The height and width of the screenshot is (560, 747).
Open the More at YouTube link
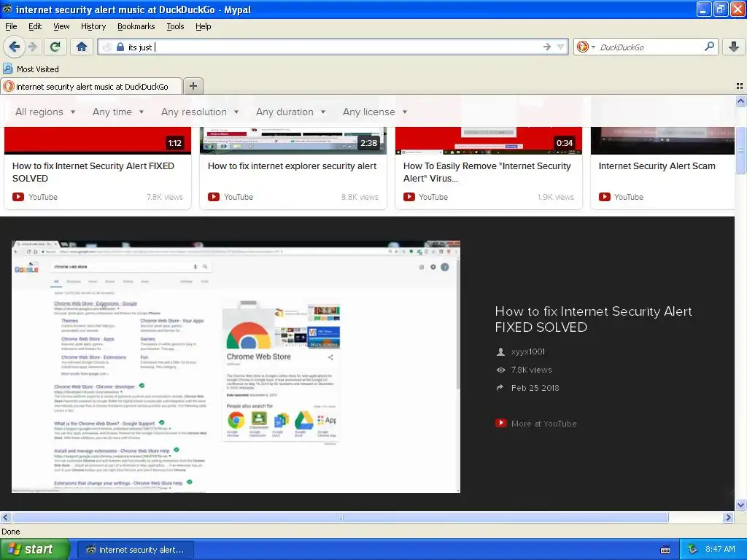(x=543, y=424)
